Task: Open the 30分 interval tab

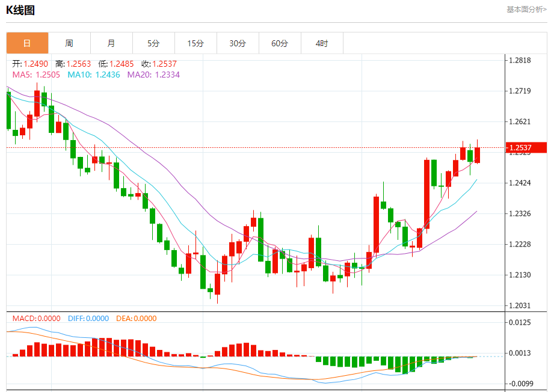Action: coord(238,43)
